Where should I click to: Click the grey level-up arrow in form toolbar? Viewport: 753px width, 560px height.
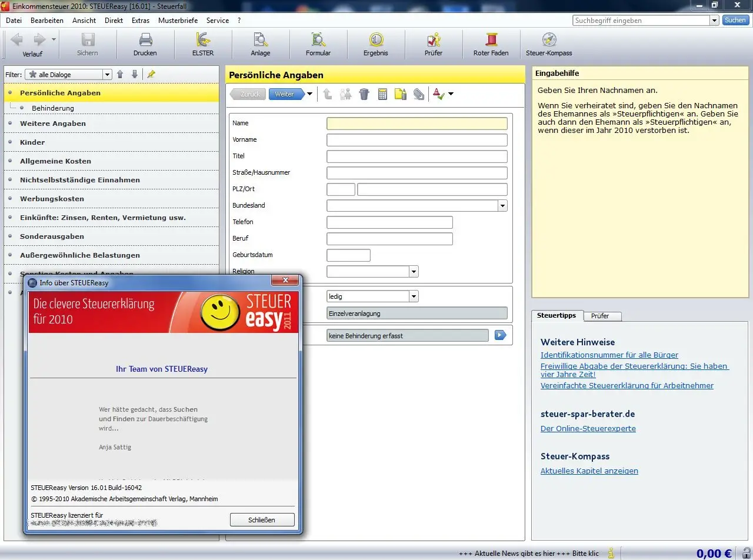tap(328, 94)
